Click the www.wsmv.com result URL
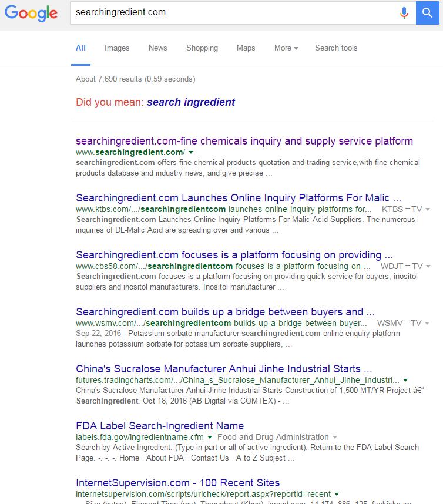The height and width of the screenshot is (504, 443). click(221, 323)
